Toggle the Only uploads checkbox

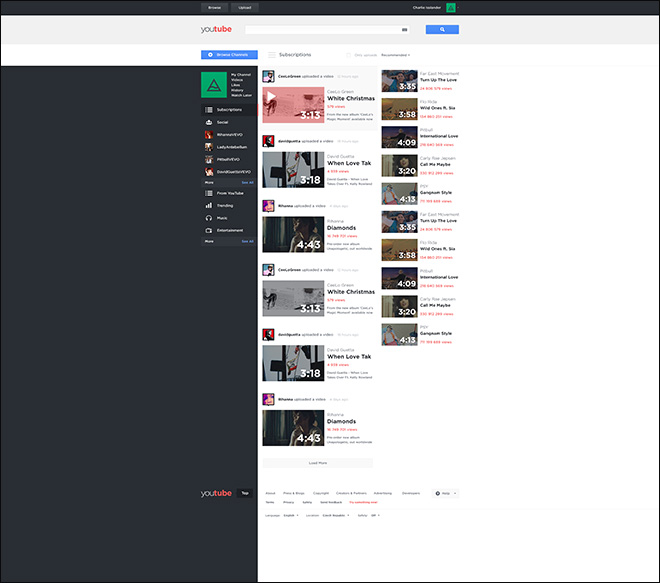tap(347, 55)
